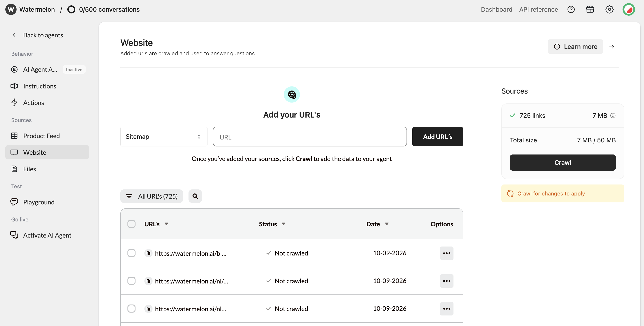Image resolution: width=644 pixels, height=326 pixels.
Task: Click the Watermelon W logo
Action: point(11,9)
